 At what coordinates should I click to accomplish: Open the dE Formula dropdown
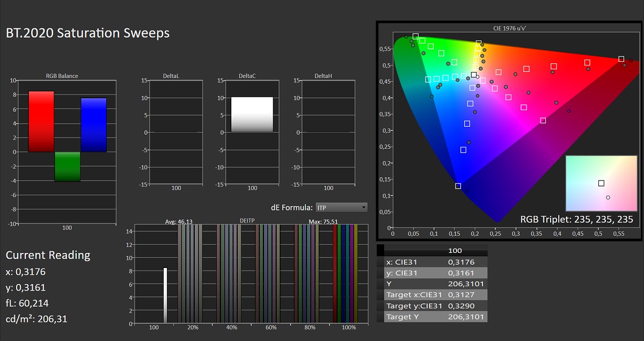[x=341, y=207]
